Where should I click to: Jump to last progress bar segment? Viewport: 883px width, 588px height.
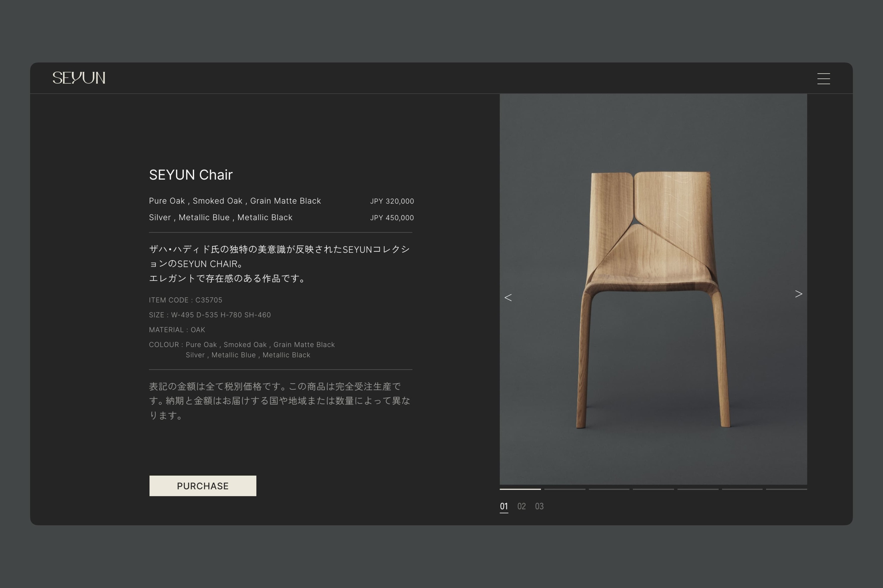(786, 489)
